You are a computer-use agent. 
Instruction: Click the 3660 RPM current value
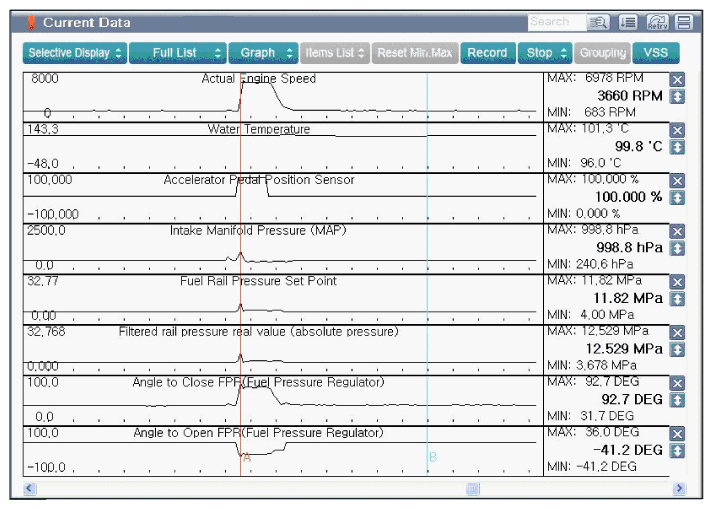(630, 96)
